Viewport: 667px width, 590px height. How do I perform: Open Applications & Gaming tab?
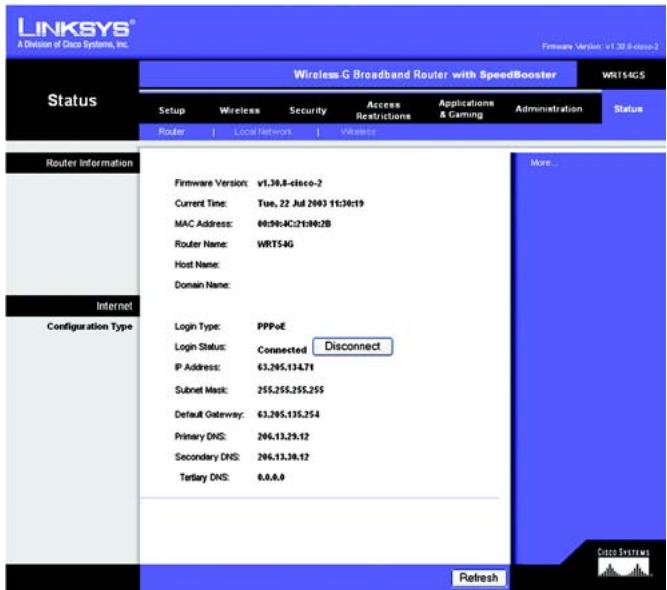point(466,109)
